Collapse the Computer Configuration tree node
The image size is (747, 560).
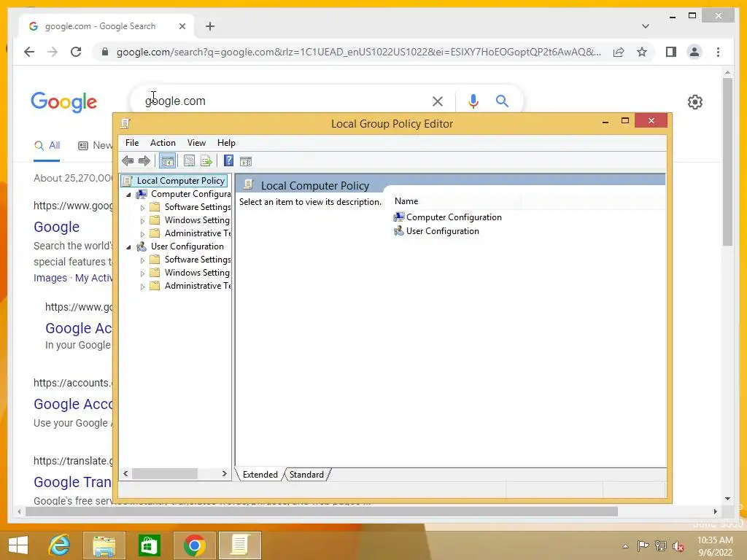point(128,194)
